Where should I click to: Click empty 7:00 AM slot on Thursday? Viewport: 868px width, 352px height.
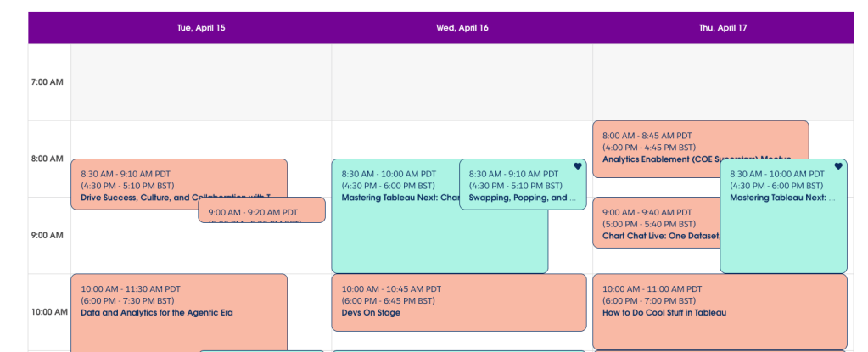pos(723,82)
